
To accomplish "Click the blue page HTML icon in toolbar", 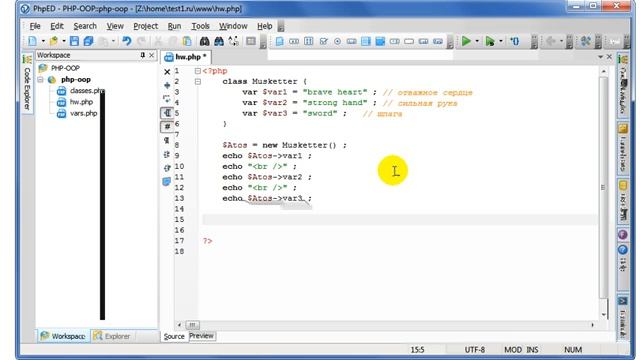I will click(280, 42).
